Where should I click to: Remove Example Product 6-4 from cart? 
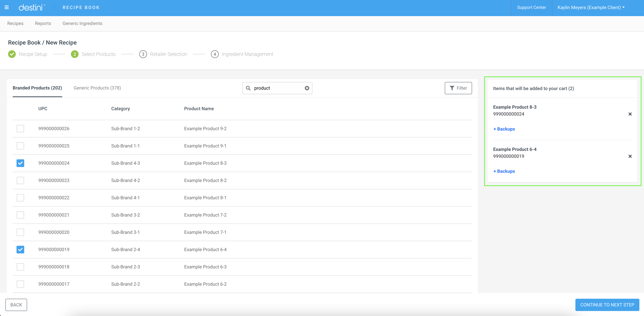pyautogui.click(x=630, y=156)
